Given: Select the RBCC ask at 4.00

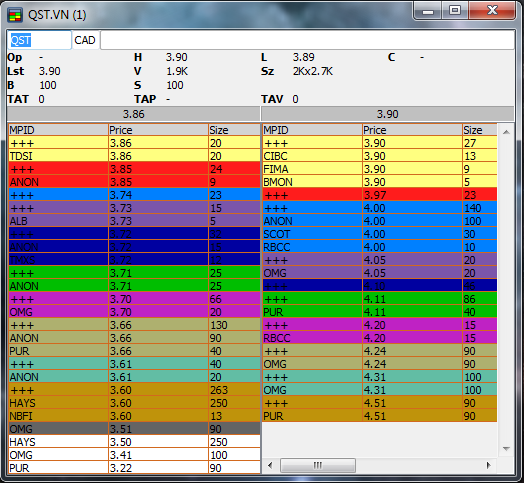Looking at the screenshot, I should coord(380,247).
